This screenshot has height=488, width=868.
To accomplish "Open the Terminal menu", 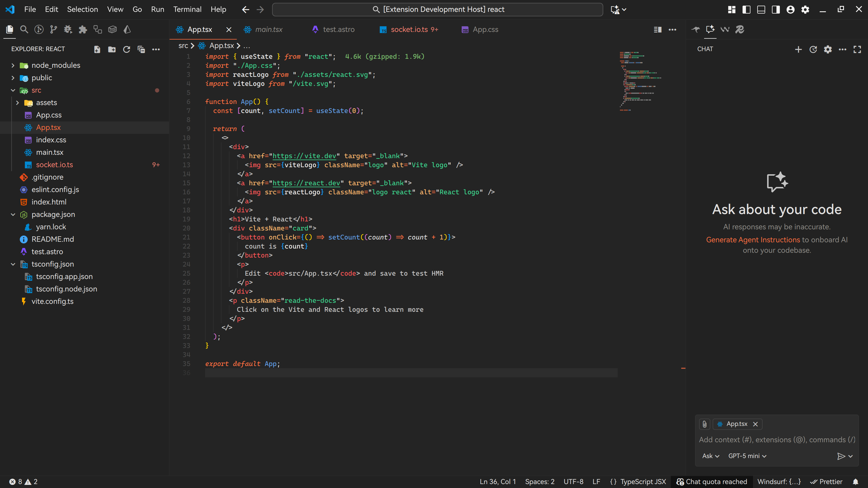I will click(x=187, y=9).
